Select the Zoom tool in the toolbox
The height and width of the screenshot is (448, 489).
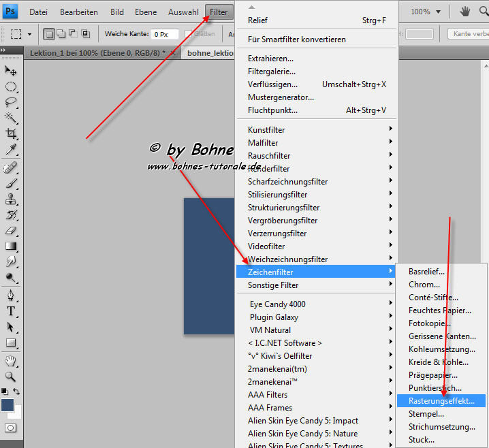pos(11,376)
